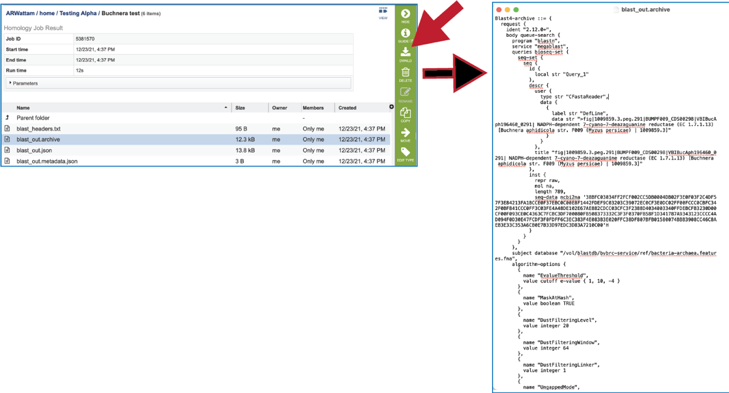Screen dimensions: 729x393
Task: Click file icon beside blast_out.archive
Action: pyautogui.click(x=7, y=139)
